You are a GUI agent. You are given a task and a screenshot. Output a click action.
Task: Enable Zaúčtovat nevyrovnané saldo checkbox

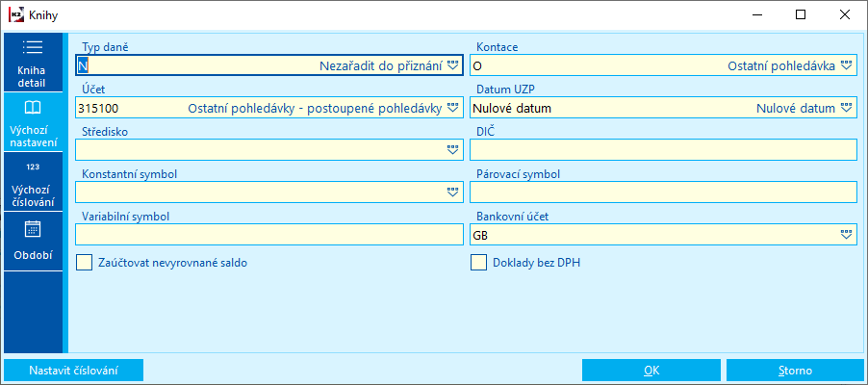(x=84, y=263)
